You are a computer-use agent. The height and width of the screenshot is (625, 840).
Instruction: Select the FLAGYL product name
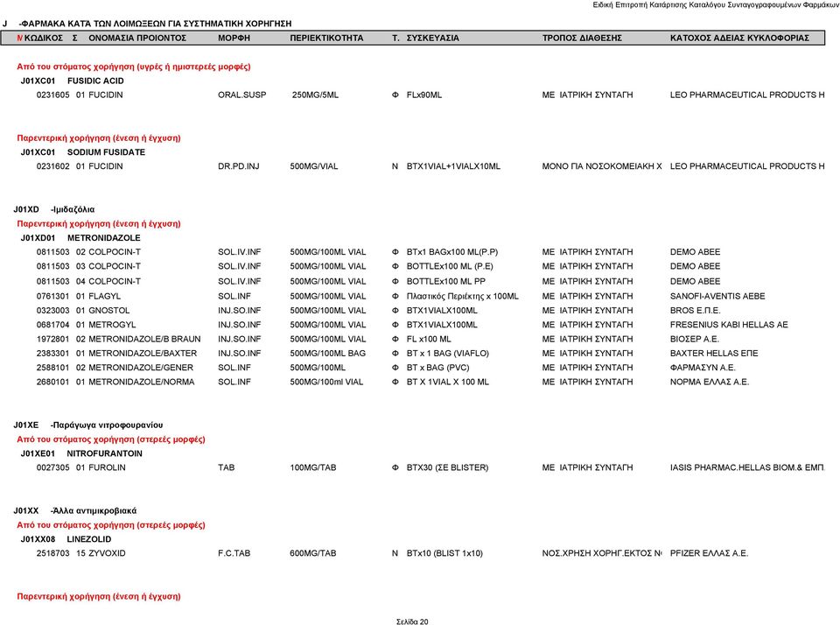(104, 297)
